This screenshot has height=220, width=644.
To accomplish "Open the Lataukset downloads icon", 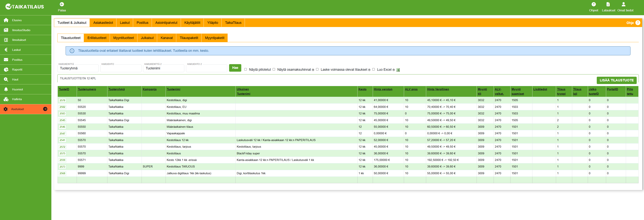I will pos(608,4).
